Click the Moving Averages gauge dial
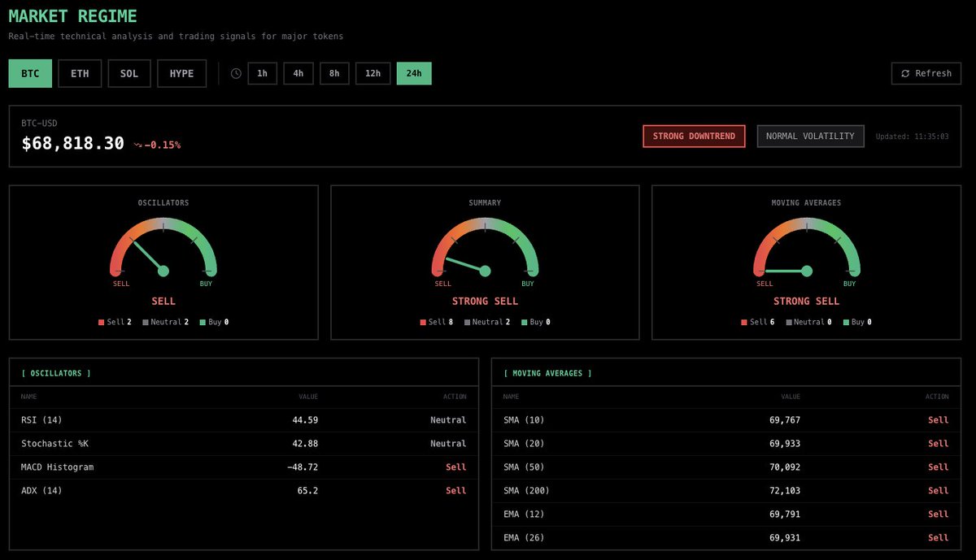The width and height of the screenshot is (976, 560). (807, 247)
